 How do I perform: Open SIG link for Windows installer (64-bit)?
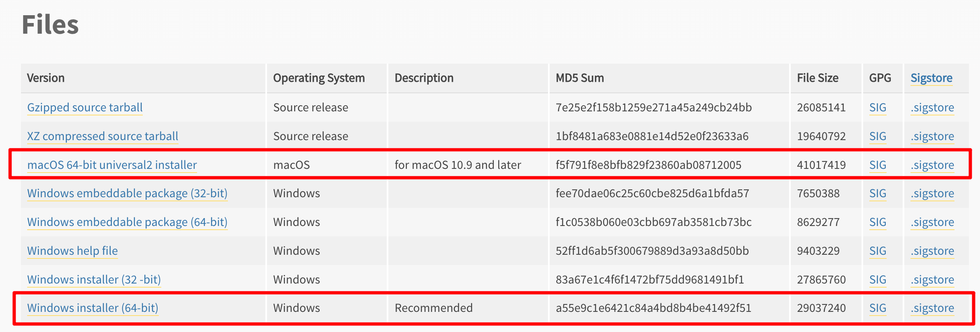click(878, 308)
